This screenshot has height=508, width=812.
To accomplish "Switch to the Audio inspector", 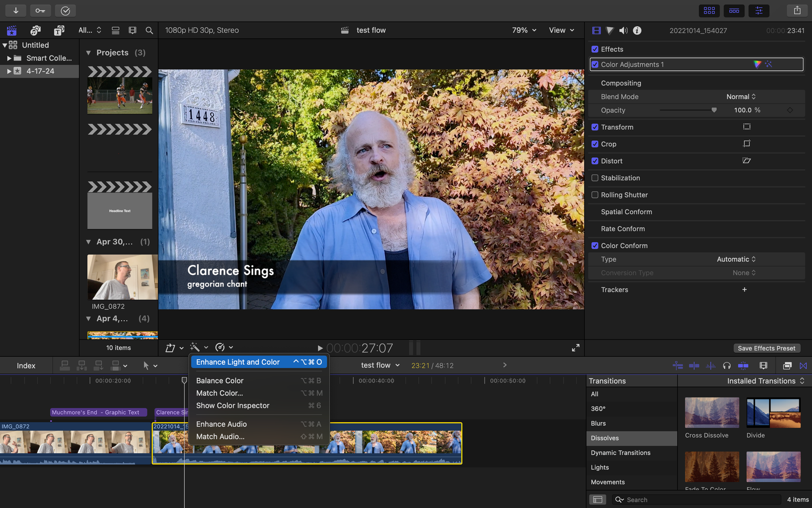I will [623, 30].
